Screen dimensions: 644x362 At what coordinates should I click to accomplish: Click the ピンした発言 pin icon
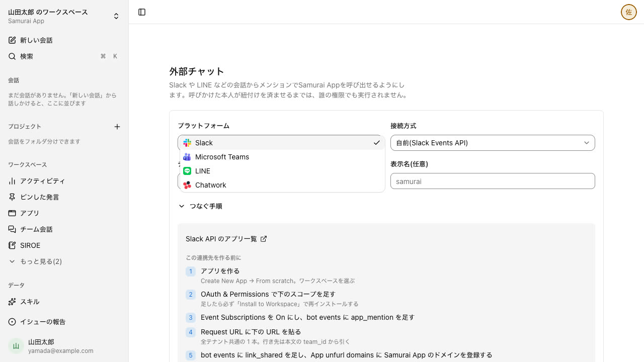(12, 197)
